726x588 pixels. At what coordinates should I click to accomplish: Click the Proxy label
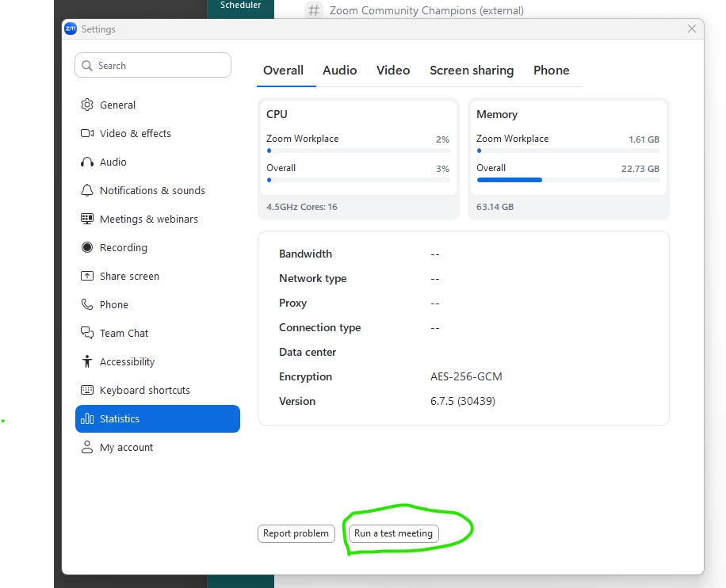point(293,304)
